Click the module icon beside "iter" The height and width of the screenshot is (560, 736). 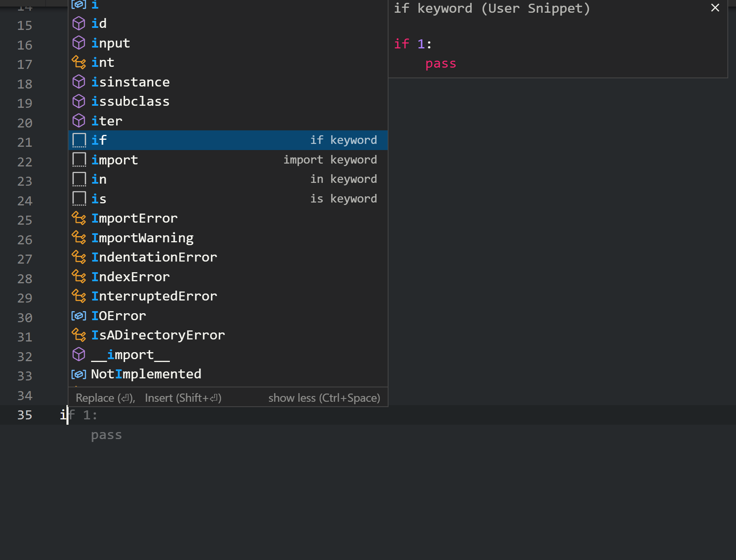coord(79,121)
